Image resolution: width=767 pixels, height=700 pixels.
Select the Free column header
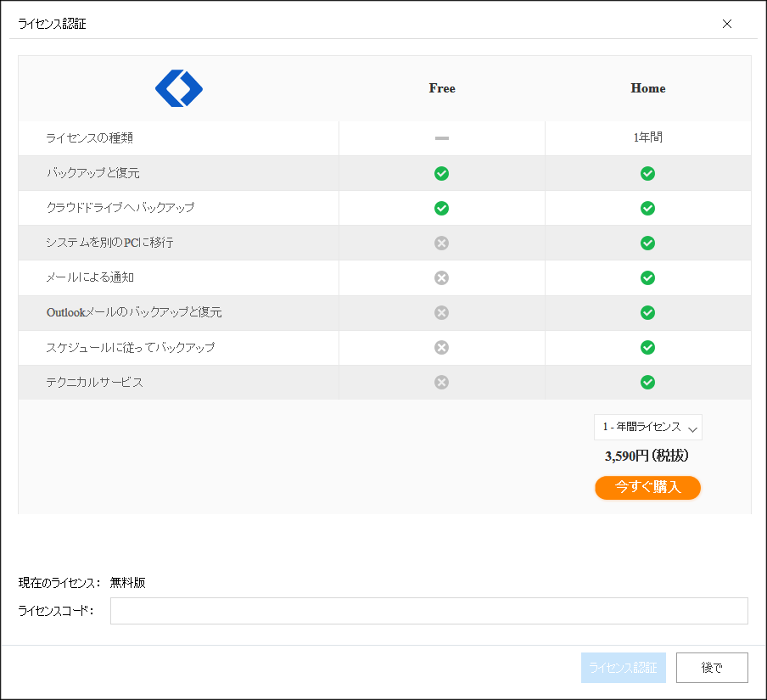pos(442,88)
